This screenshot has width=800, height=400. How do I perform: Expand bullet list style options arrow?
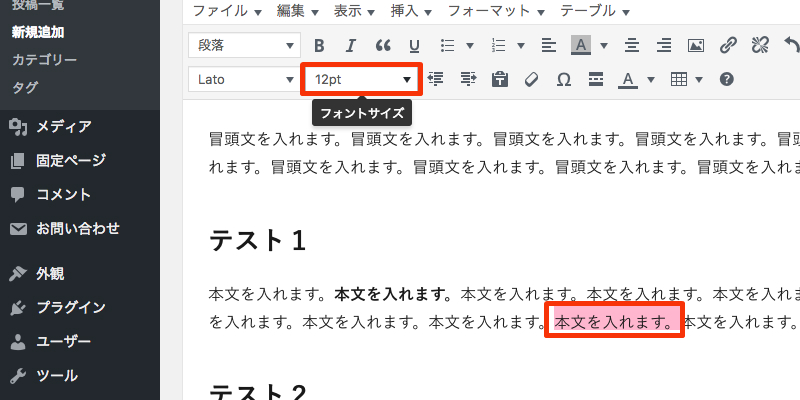tap(470, 46)
